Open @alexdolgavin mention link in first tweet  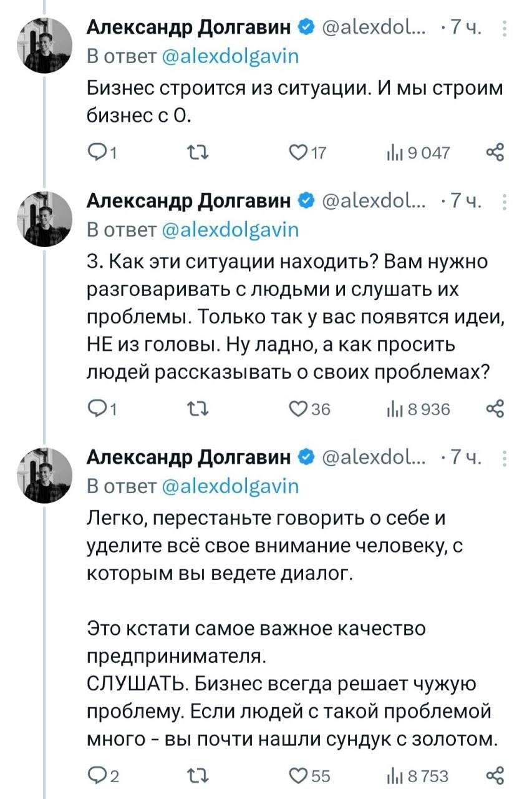pyautogui.click(x=230, y=57)
